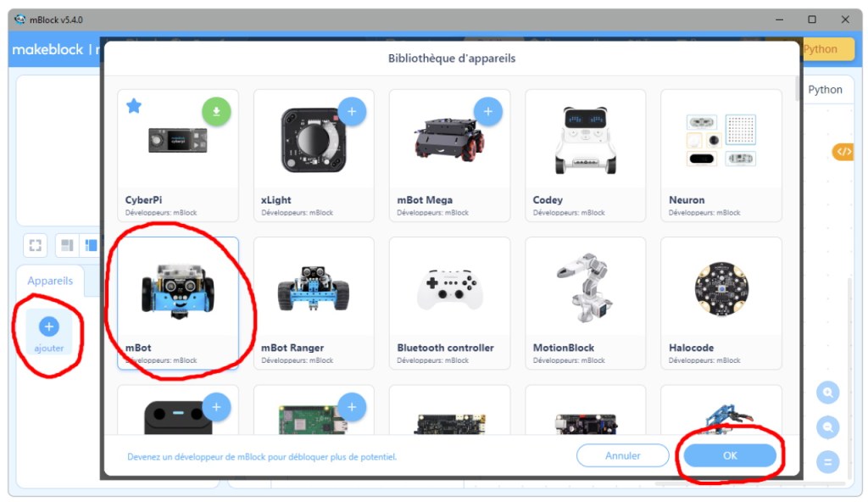Cancel the dialog with Annuler
This screenshot has width=868, height=502.
coord(623,455)
